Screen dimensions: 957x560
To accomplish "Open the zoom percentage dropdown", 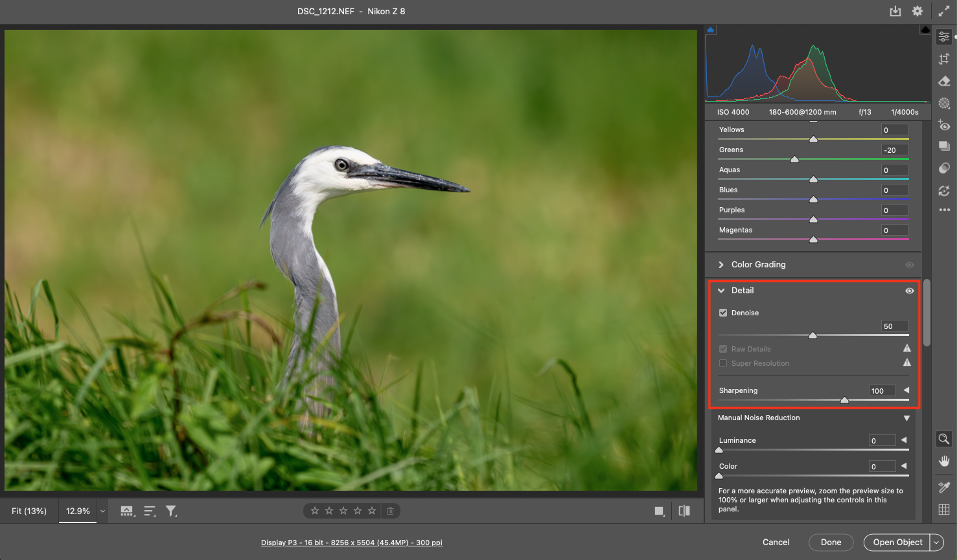I will coord(102,511).
